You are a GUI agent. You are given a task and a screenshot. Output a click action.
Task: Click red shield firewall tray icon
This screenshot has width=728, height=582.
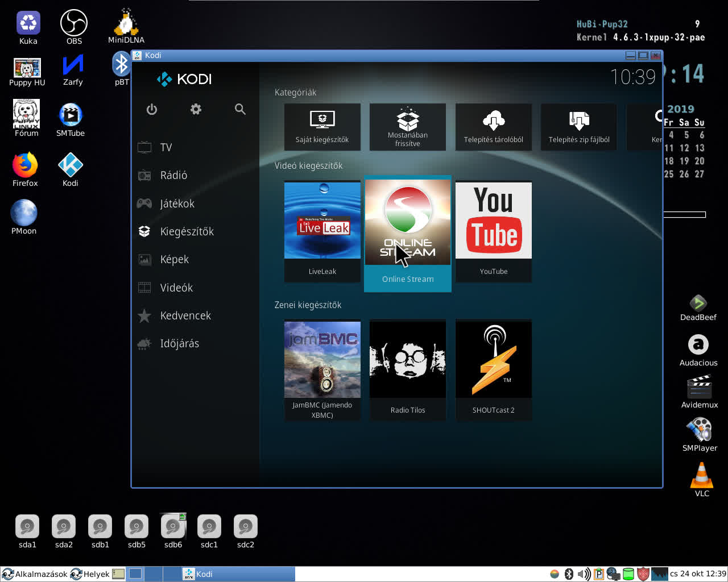click(x=643, y=574)
